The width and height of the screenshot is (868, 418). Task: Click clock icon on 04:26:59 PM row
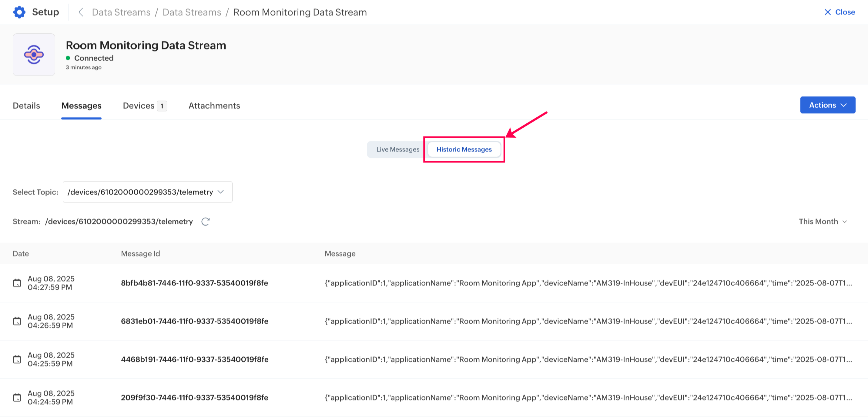point(17,321)
